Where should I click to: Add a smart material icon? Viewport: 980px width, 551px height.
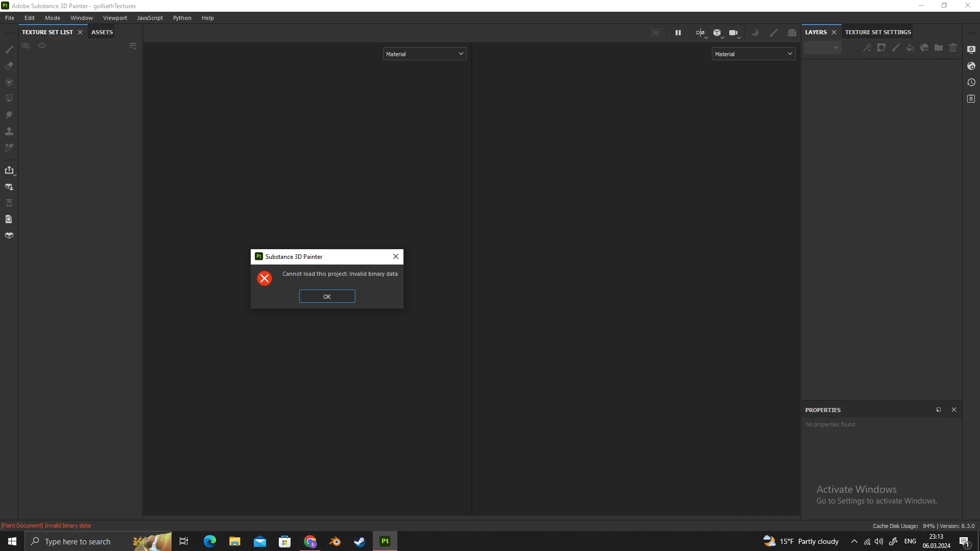[924, 47]
